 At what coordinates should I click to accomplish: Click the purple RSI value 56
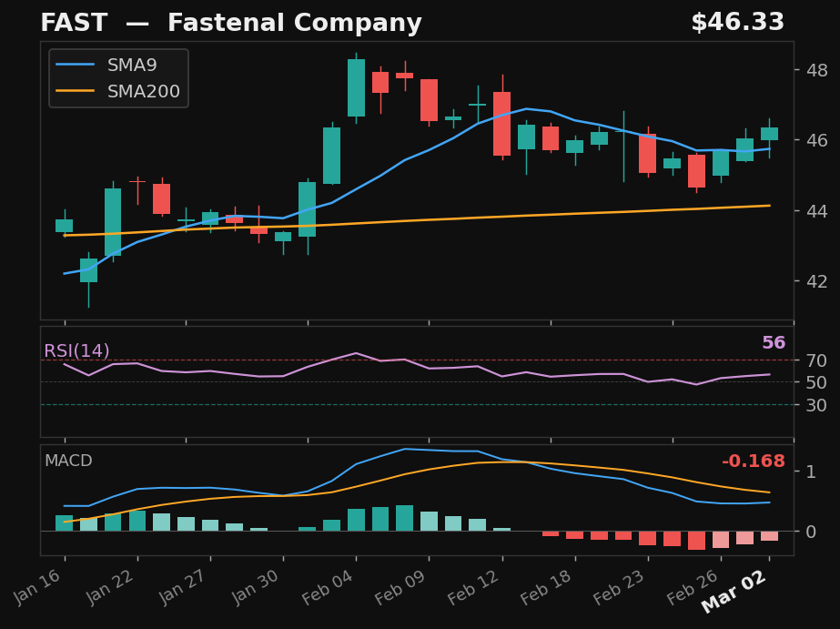tap(774, 341)
